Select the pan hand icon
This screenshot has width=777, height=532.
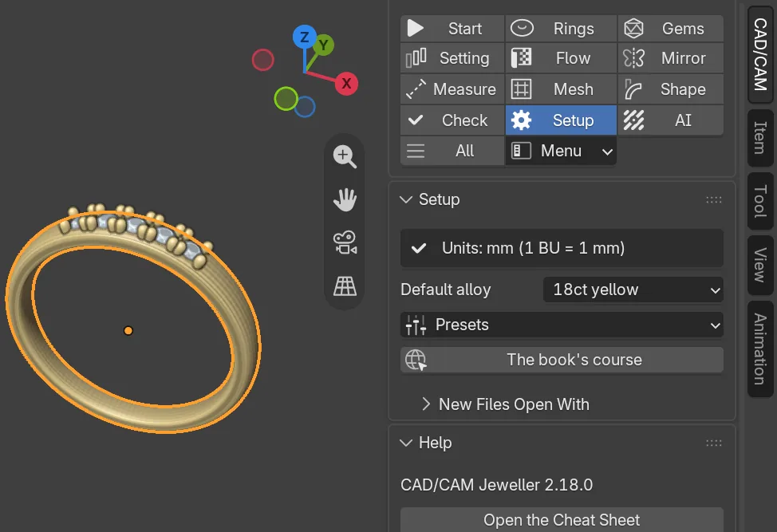tap(345, 199)
